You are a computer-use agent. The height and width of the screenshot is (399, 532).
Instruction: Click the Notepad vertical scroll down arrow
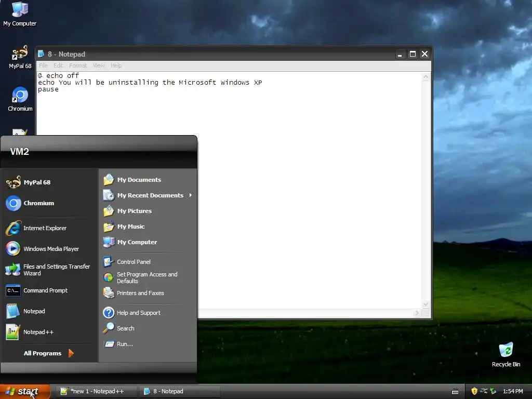(425, 304)
